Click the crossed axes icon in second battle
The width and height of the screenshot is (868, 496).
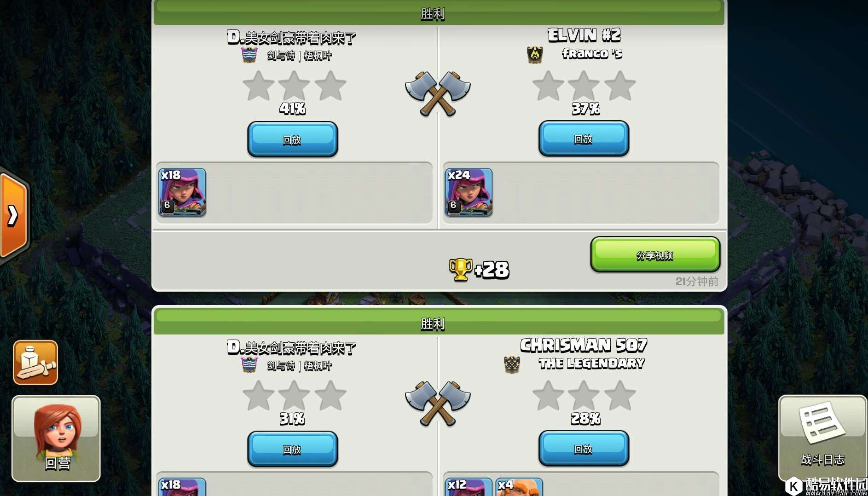[x=438, y=404]
